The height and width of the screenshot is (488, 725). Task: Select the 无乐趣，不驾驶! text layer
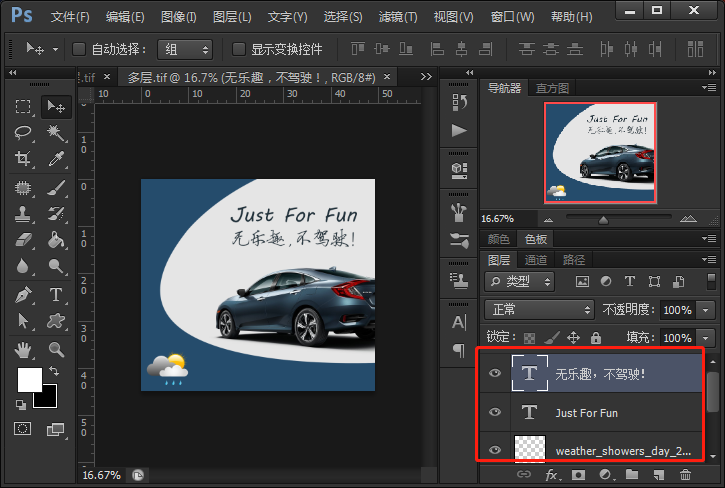pyautogui.click(x=600, y=374)
